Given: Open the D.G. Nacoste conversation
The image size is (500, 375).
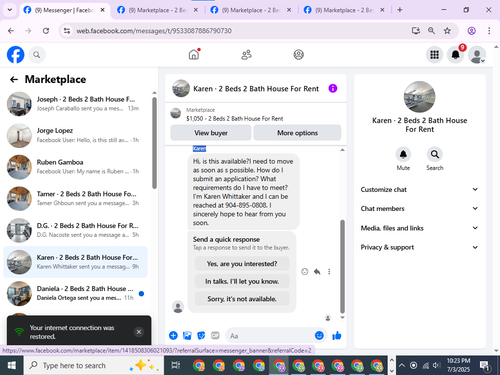Looking at the screenshot, I should pyautogui.click(x=75, y=230).
